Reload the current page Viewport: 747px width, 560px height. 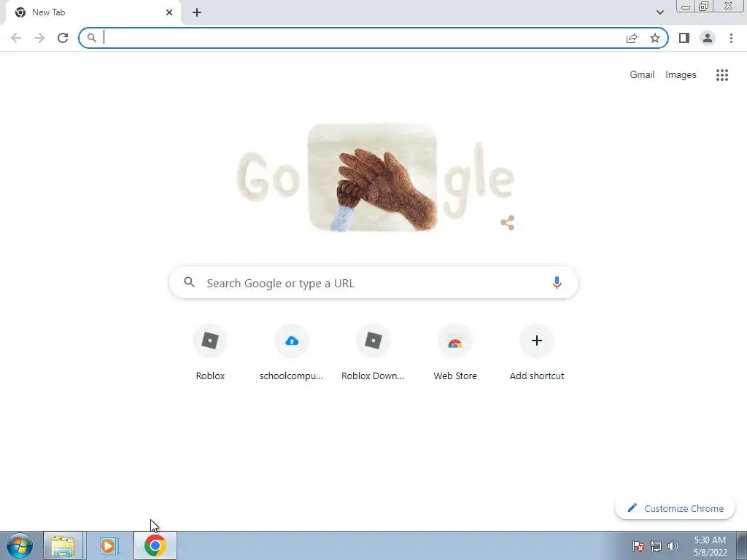(x=63, y=38)
